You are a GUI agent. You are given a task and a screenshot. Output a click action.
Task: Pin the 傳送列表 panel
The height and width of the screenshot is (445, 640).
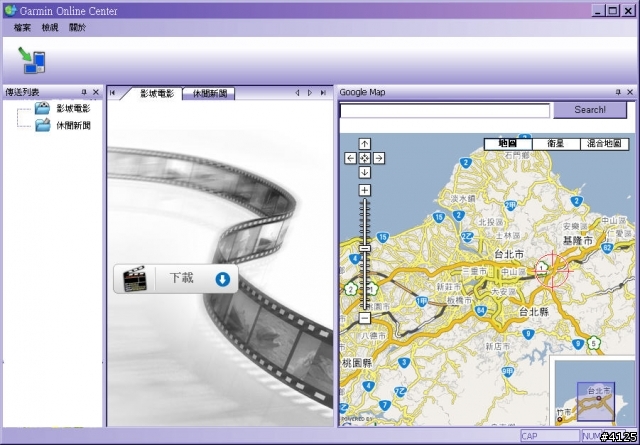click(84, 92)
